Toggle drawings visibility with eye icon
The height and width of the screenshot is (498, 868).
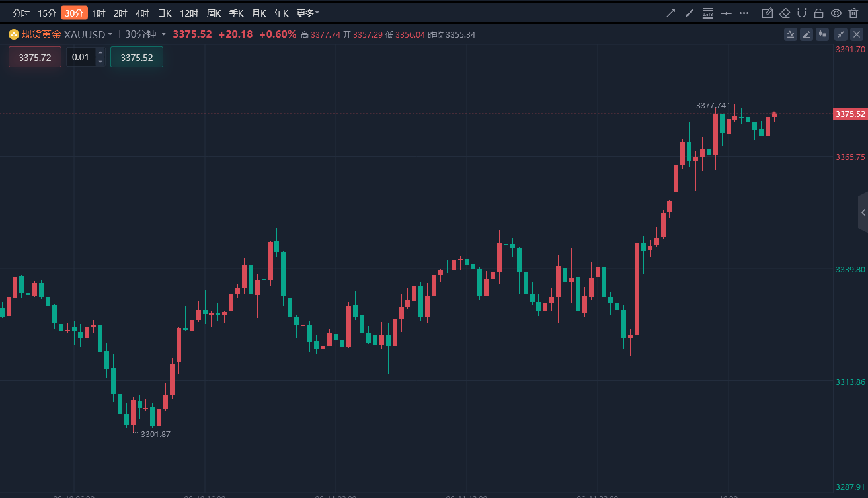point(836,13)
